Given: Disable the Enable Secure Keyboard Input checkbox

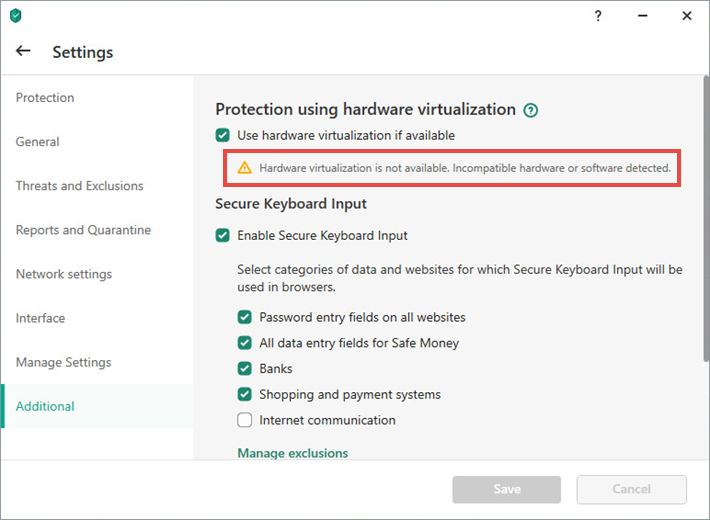Looking at the screenshot, I should pyautogui.click(x=222, y=236).
